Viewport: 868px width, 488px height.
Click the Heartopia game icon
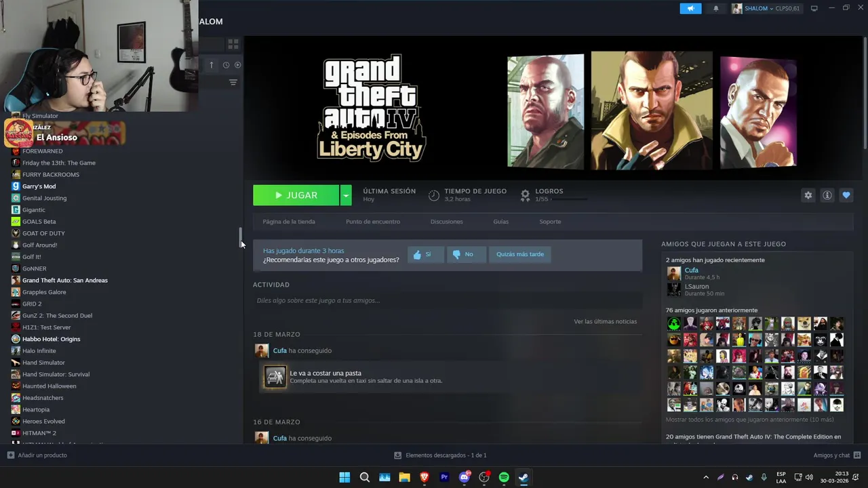[x=16, y=409]
